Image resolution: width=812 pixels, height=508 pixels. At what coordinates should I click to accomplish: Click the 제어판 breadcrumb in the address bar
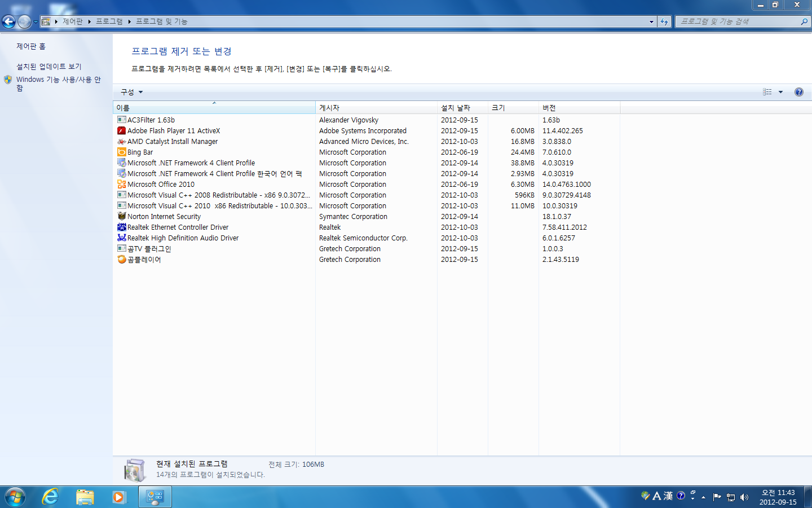[72, 21]
